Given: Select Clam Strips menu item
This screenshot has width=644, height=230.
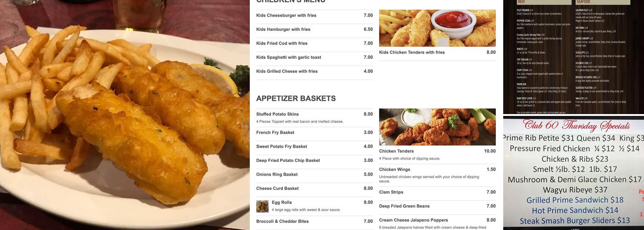Looking at the screenshot, I should (x=437, y=192).
